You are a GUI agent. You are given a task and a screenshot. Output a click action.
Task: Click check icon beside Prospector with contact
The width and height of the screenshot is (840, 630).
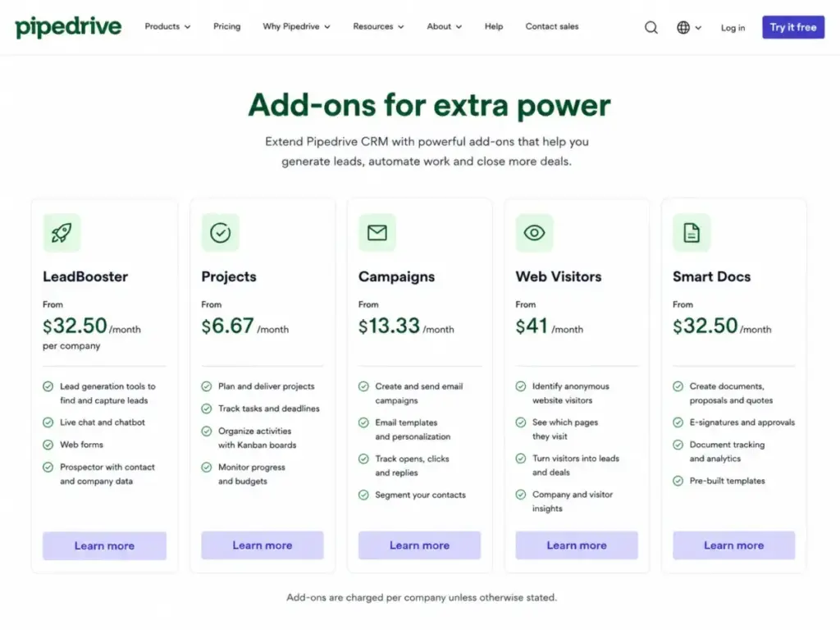click(48, 467)
